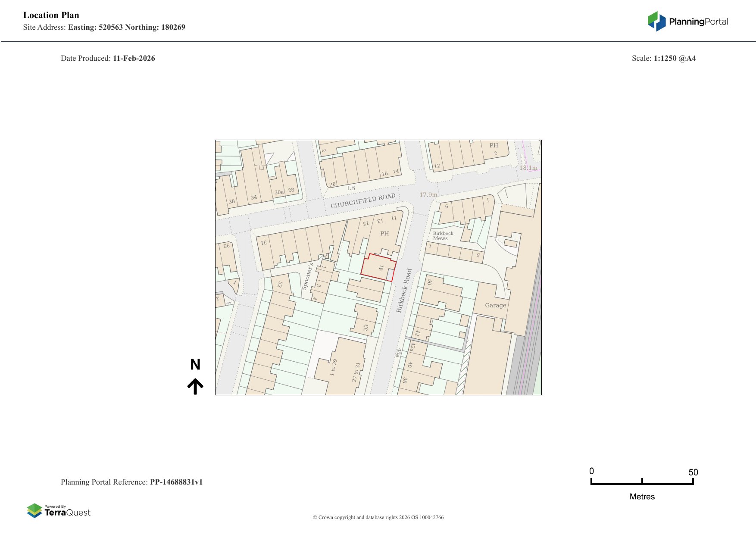Click the PlanningPortal logo
756x535 pixels.
point(687,22)
